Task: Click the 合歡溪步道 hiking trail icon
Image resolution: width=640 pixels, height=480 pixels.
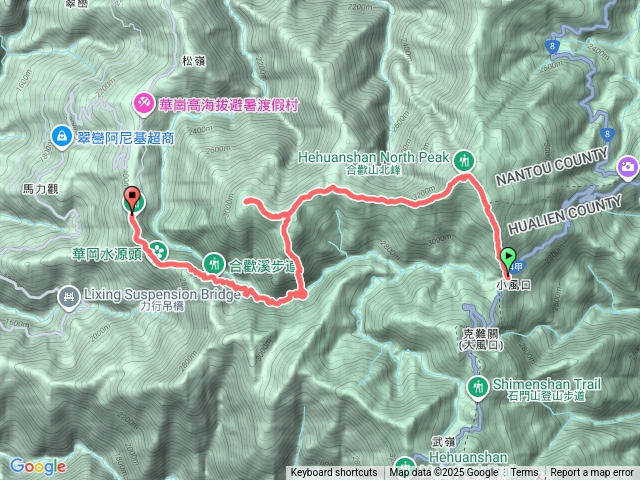Action: (214, 264)
